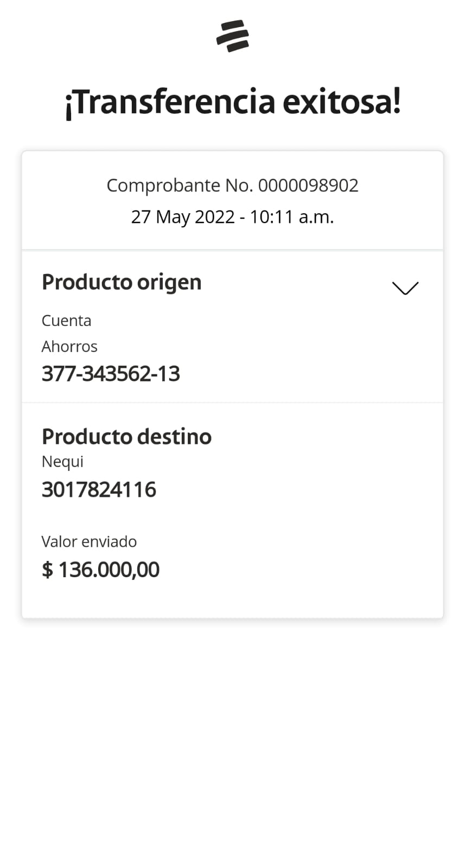The width and height of the screenshot is (465, 868).
Task: Click the "Valor enviado" label
Action: 89,541
